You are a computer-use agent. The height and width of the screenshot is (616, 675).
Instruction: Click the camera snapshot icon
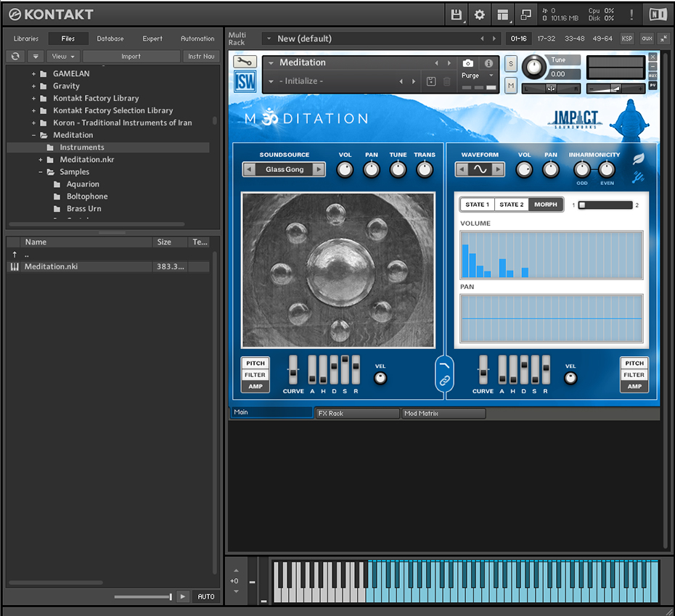(468, 63)
